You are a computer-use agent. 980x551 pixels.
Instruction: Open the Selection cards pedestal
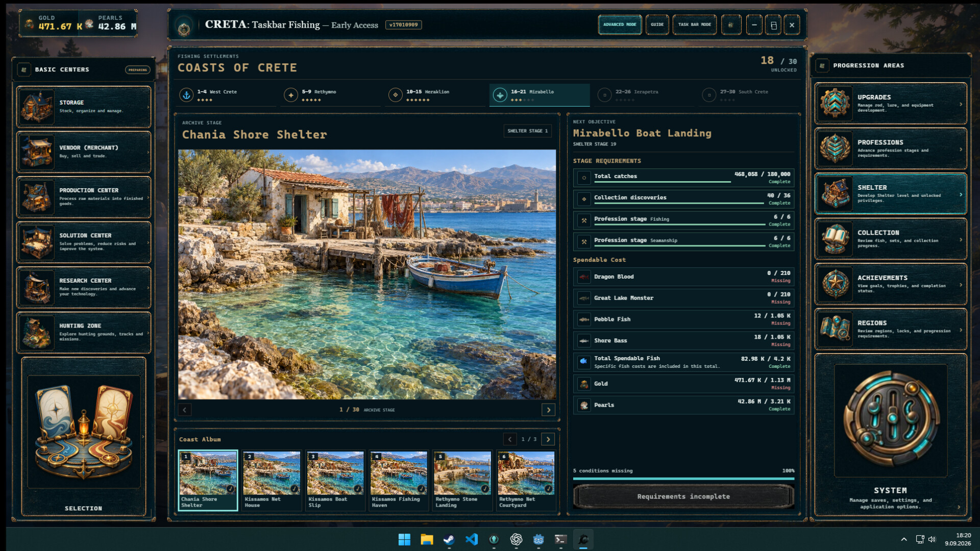[x=84, y=432]
